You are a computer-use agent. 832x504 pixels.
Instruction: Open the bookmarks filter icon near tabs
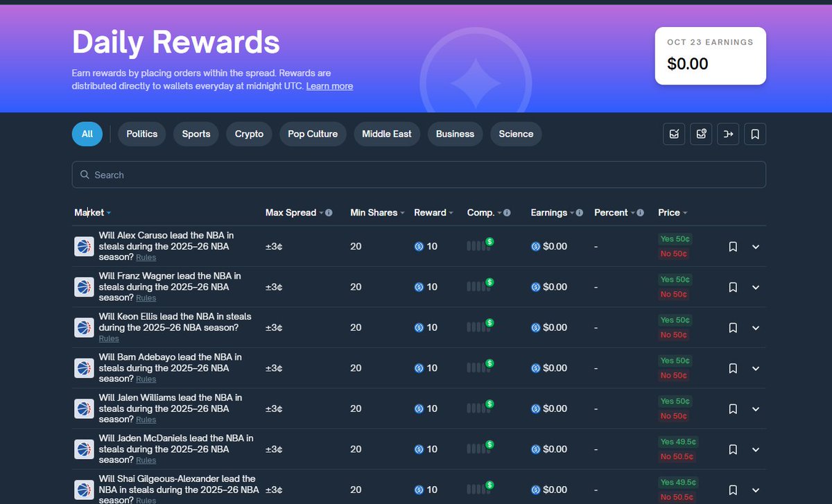(755, 134)
